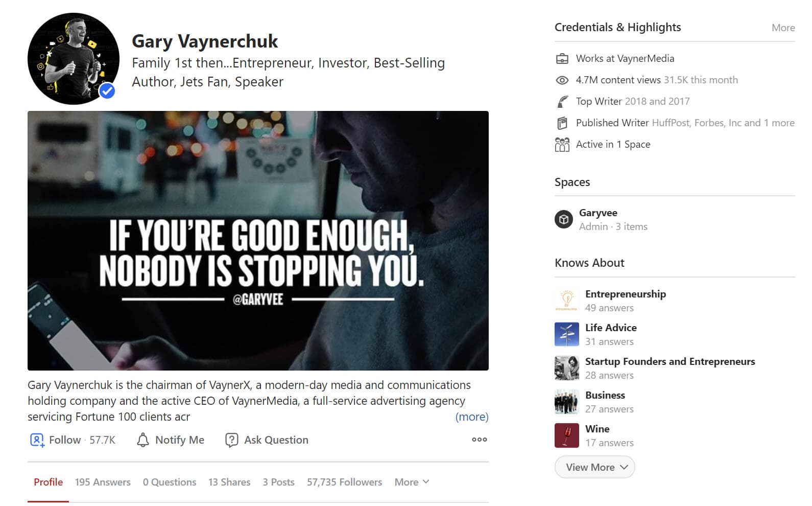Click the Garyvee space cube icon
Screen dimensions: 812x506
564,219
